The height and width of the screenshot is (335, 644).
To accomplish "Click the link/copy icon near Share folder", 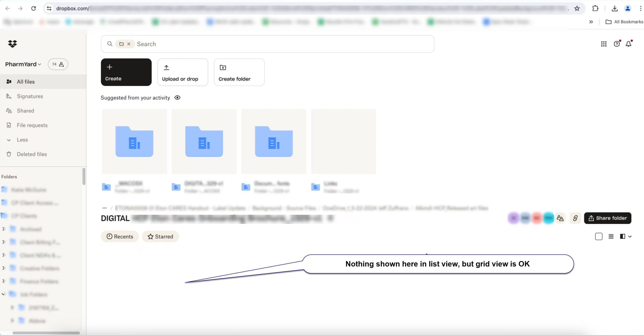I will [x=575, y=218].
